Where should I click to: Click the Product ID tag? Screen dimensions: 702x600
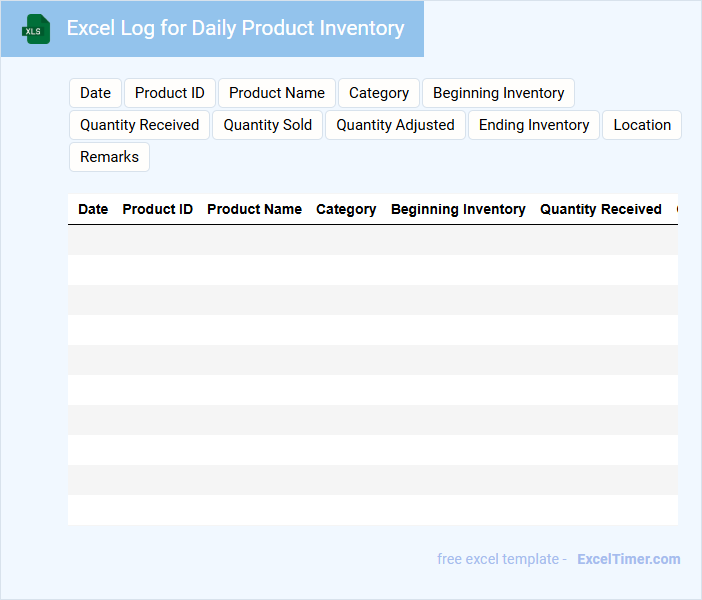click(169, 93)
